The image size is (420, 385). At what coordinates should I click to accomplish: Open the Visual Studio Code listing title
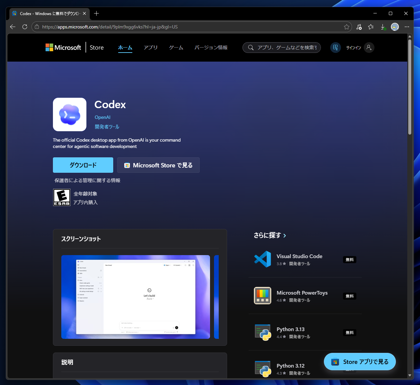[x=299, y=256]
